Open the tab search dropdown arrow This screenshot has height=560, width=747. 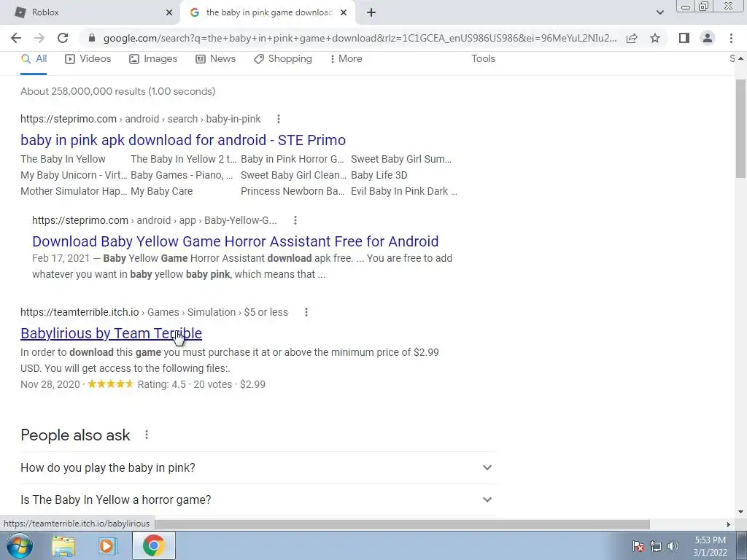click(659, 12)
